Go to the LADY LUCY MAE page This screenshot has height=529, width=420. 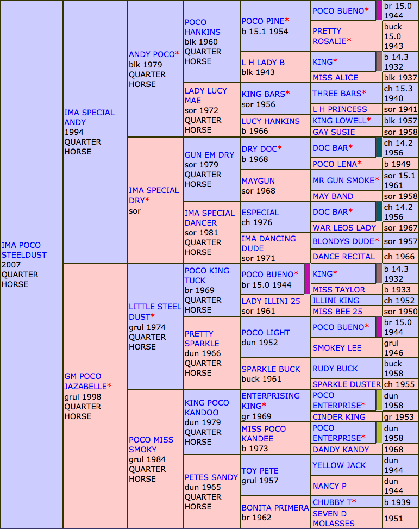[x=205, y=96]
